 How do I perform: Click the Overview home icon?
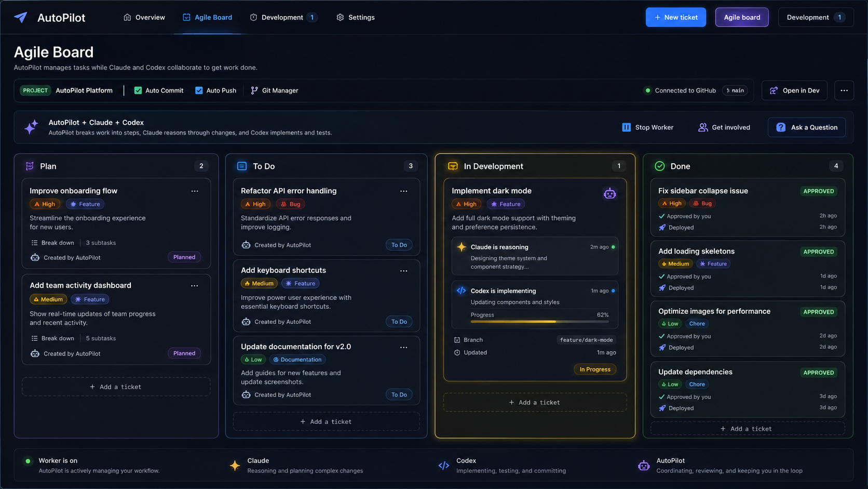[127, 17]
